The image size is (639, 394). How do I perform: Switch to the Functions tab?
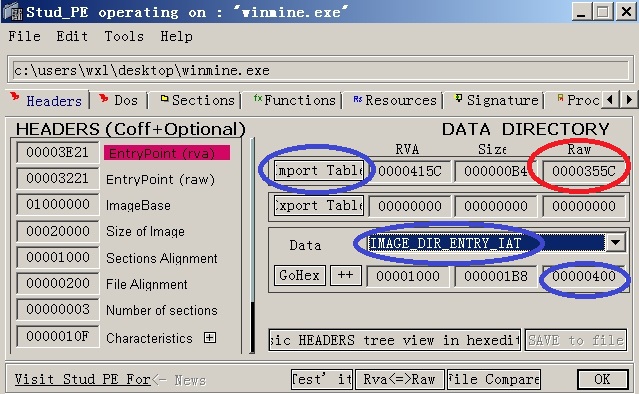point(294,100)
